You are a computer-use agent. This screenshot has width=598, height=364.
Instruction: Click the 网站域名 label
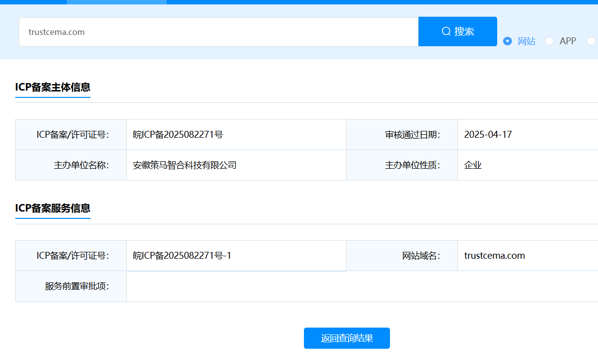pyautogui.click(x=421, y=255)
